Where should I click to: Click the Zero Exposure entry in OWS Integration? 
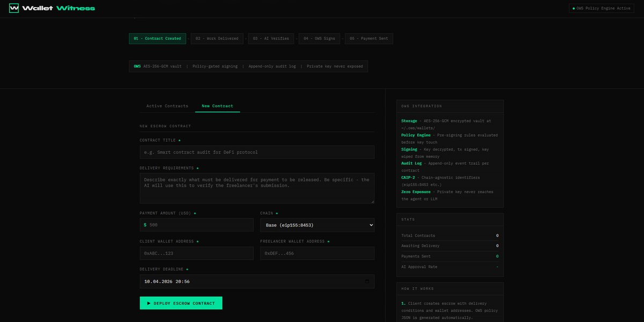pyautogui.click(x=450, y=195)
